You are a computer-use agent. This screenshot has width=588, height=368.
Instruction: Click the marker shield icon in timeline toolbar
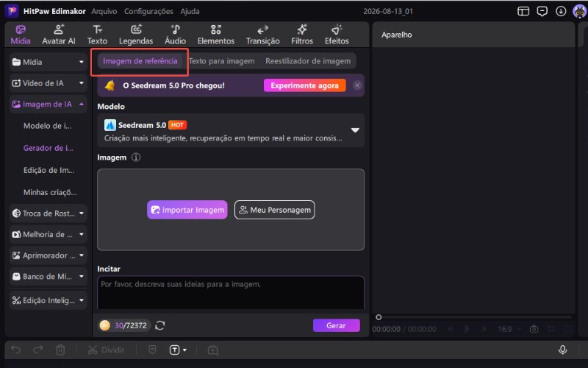tap(152, 350)
